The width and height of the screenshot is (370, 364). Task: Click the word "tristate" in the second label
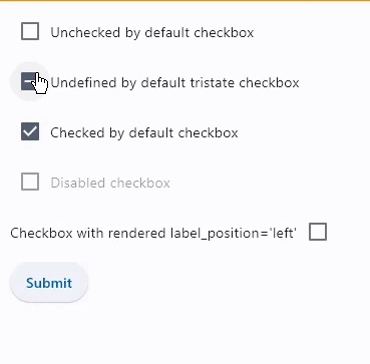(x=212, y=83)
